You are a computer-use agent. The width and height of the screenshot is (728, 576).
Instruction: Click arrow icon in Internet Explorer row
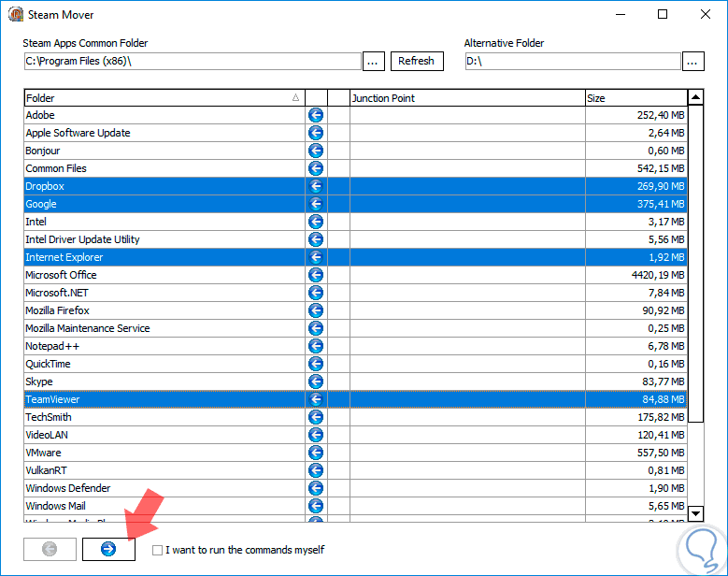point(316,257)
